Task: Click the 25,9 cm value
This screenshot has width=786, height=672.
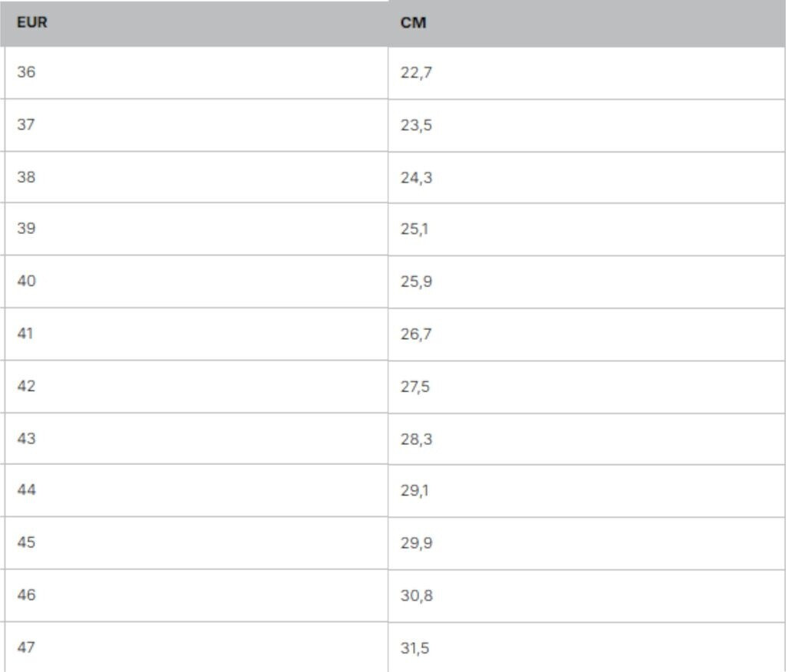Action: click(x=416, y=282)
